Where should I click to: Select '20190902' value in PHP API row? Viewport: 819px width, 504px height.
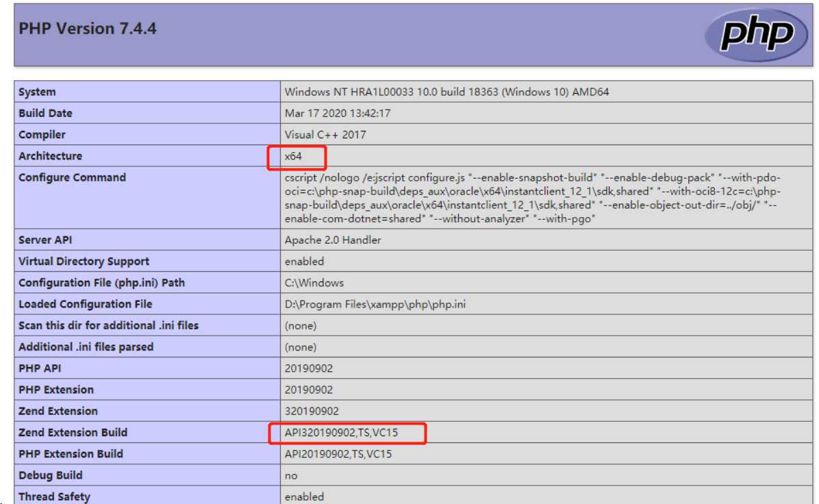[x=309, y=368]
